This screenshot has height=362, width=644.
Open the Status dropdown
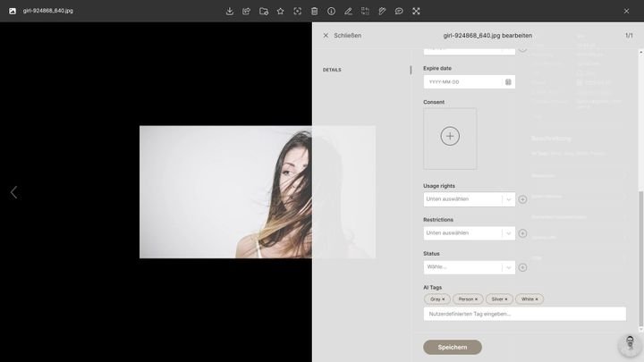[x=469, y=267]
